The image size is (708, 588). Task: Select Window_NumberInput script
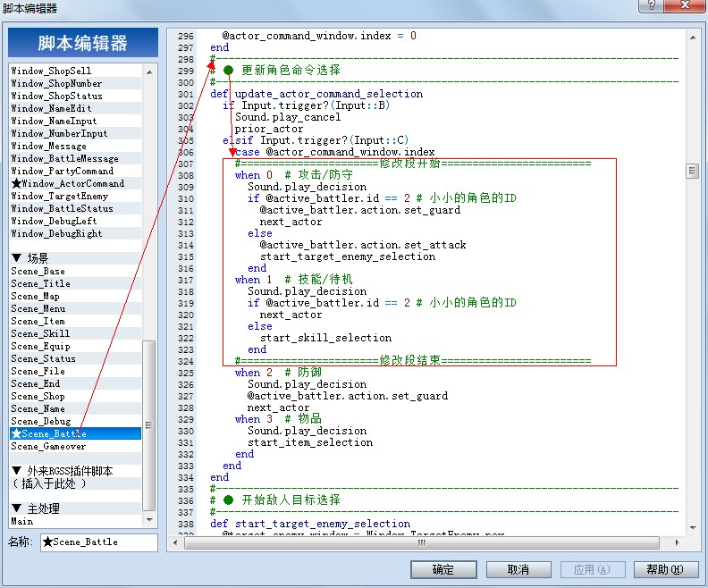click(x=75, y=133)
